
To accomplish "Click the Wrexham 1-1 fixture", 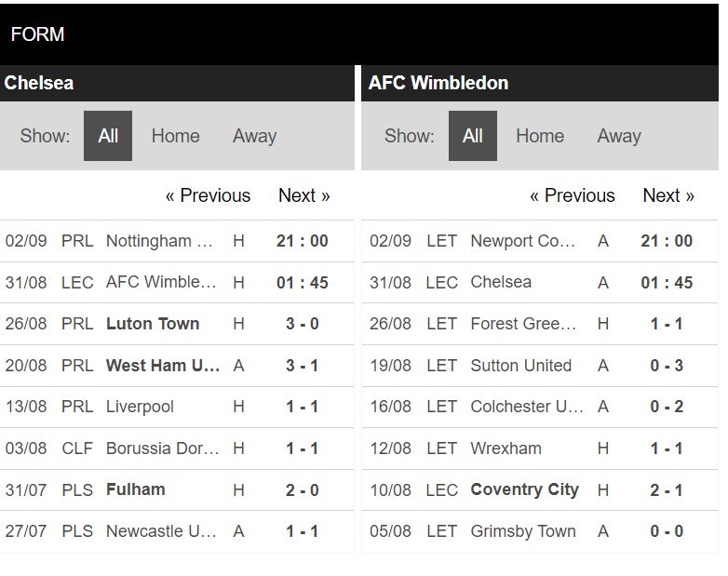I will click(540, 449).
